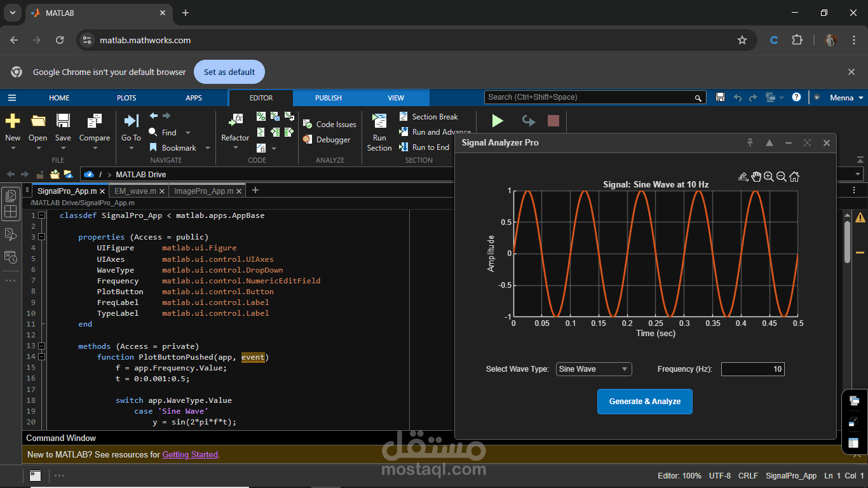Open Chrome extensions puzzle icon
This screenshot has width=868, height=488.
[797, 40]
